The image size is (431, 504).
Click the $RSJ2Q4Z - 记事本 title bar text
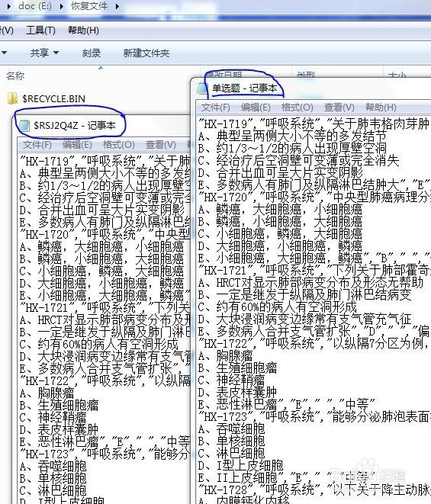[x=75, y=125]
